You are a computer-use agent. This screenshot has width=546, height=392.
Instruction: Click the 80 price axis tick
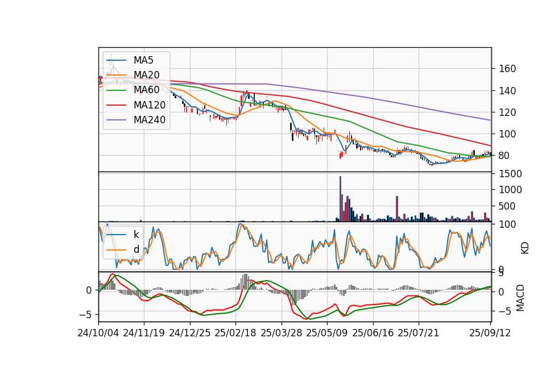pos(504,156)
